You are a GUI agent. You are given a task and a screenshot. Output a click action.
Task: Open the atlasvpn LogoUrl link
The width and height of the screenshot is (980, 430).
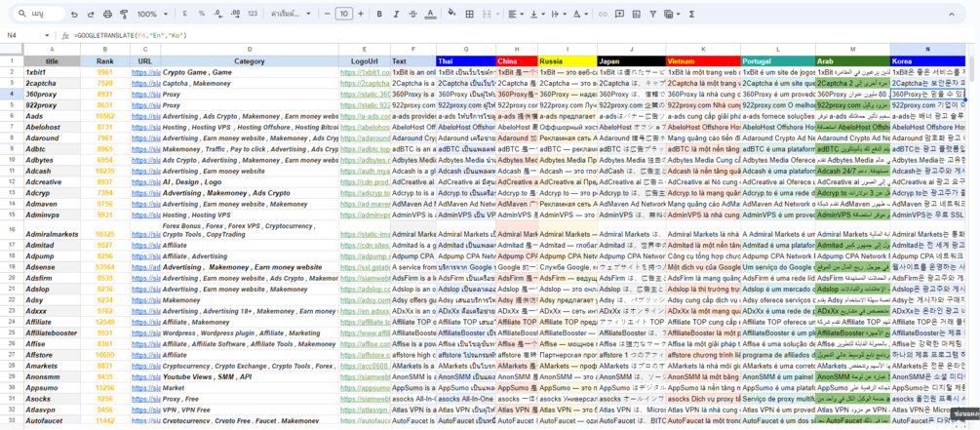[x=365, y=410]
